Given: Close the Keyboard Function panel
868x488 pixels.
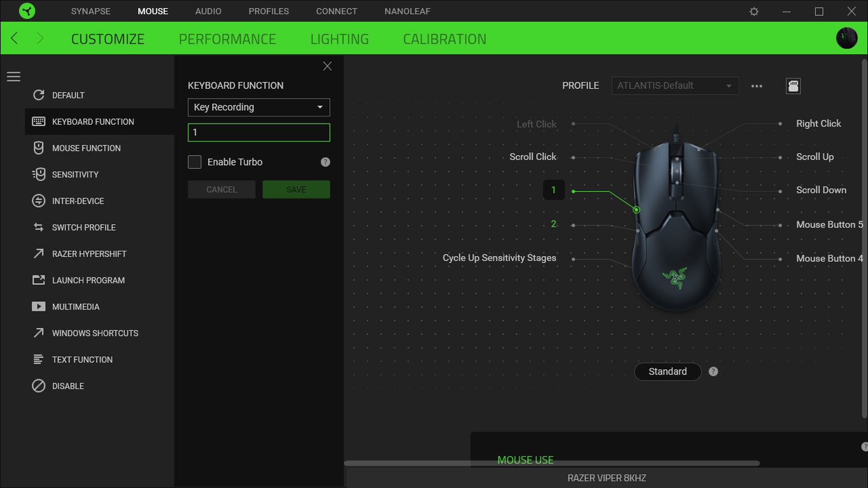Looking at the screenshot, I should click(x=327, y=66).
